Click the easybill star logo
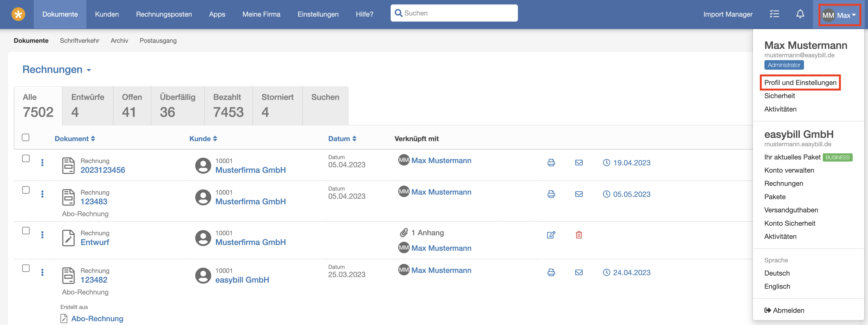The height and width of the screenshot is (325, 868). pos(18,14)
